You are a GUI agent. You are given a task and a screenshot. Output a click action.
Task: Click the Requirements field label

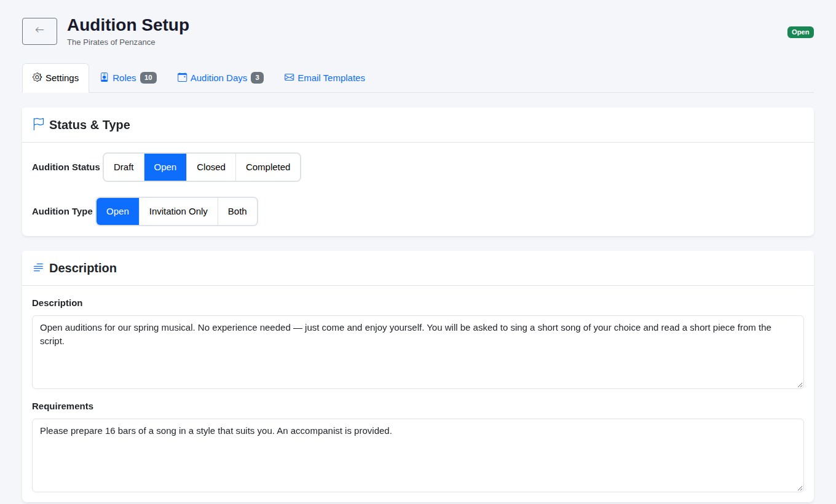pos(63,406)
